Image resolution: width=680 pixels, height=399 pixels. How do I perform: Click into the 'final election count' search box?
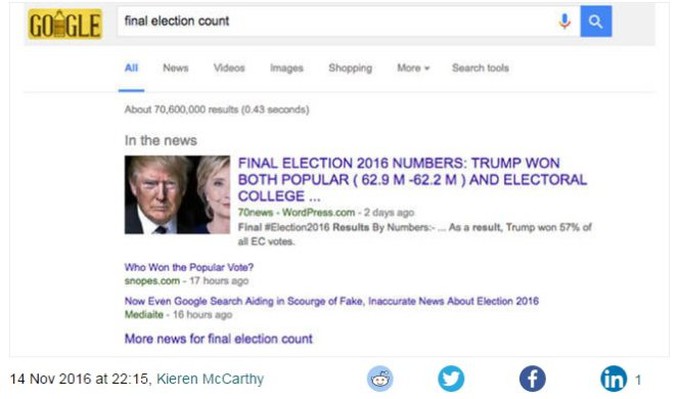(x=338, y=21)
